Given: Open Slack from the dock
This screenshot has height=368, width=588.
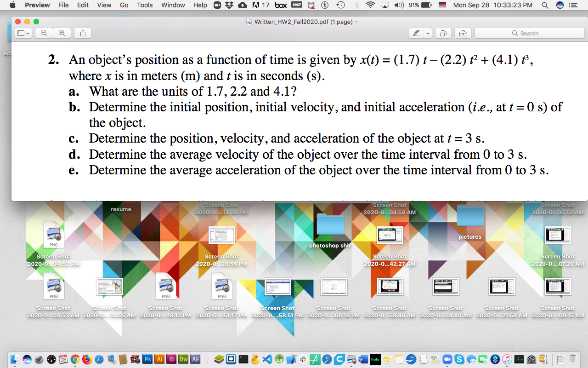Looking at the screenshot, I should coord(303,359).
